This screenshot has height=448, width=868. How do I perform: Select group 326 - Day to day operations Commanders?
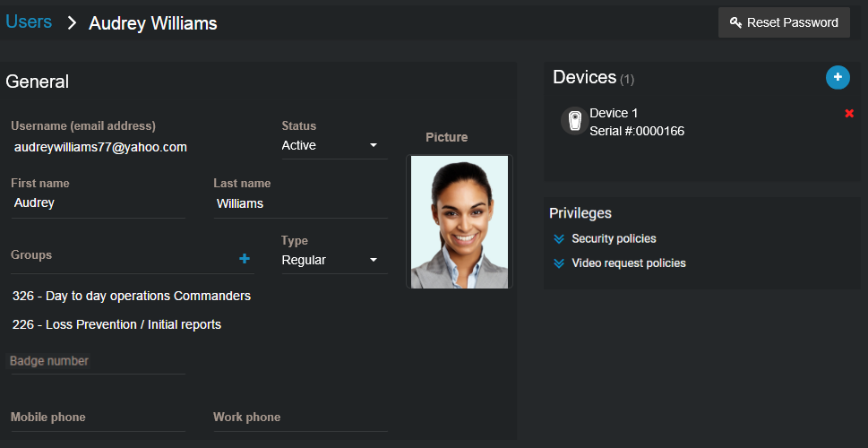[131, 297]
